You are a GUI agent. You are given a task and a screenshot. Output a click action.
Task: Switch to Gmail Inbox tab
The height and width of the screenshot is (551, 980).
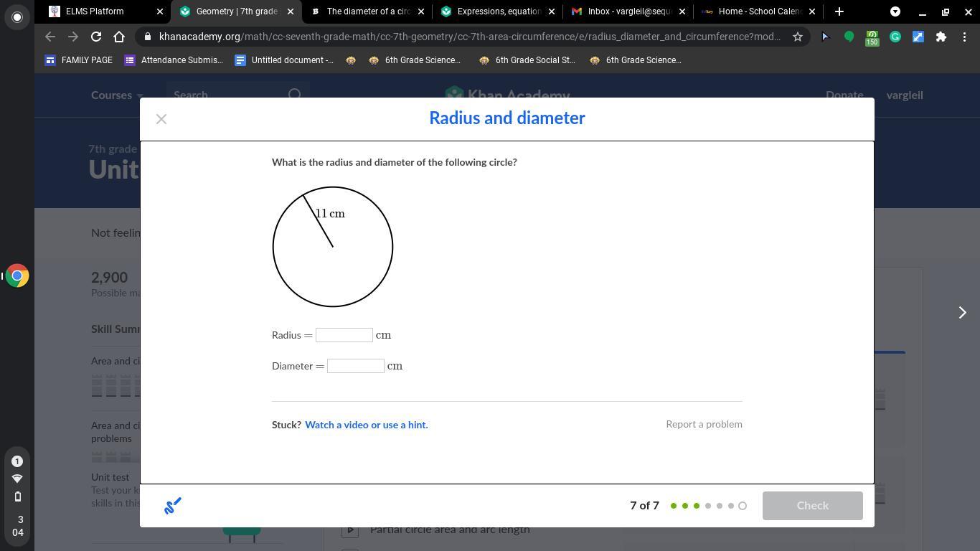pos(628,11)
